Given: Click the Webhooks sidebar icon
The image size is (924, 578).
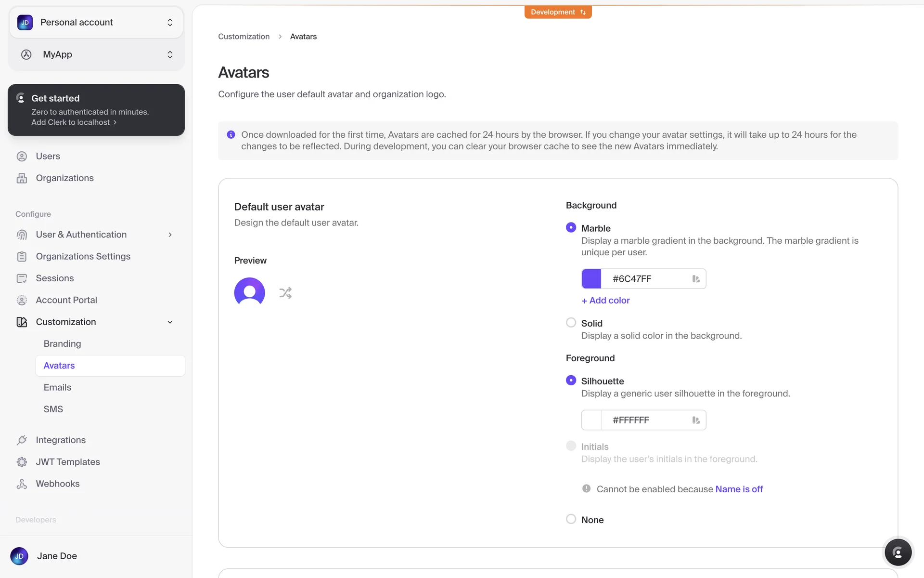Looking at the screenshot, I should (x=22, y=484).
